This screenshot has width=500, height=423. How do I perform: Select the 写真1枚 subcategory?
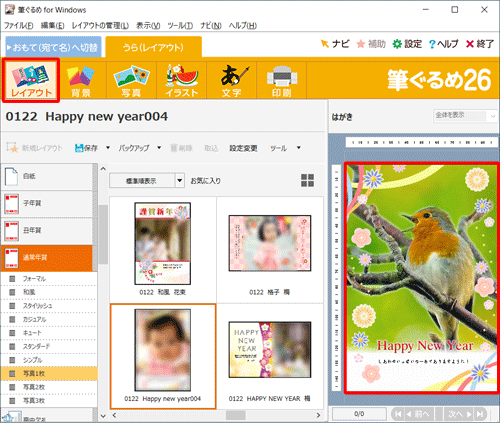[x=49, y=374]
